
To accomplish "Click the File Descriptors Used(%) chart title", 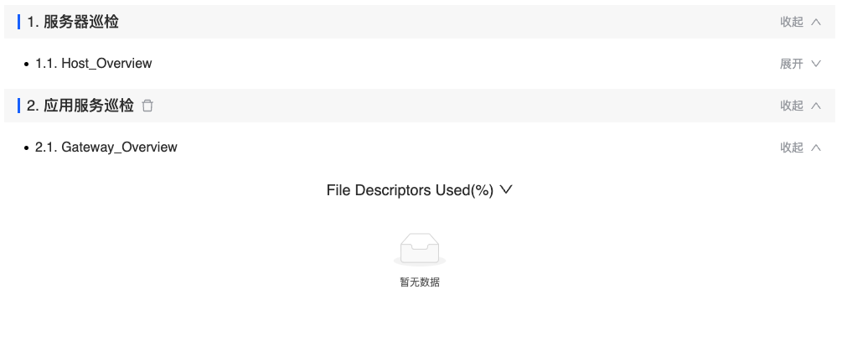I will 410,190.
